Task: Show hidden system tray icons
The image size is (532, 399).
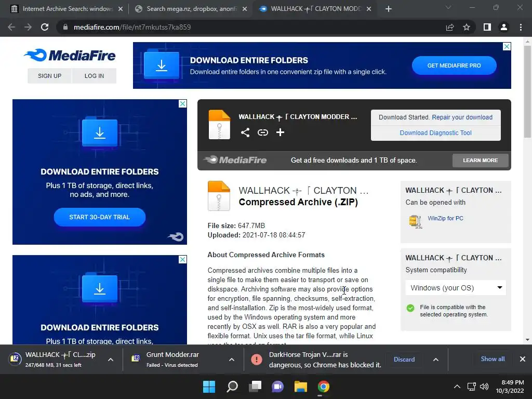Action: click(457, 387)
